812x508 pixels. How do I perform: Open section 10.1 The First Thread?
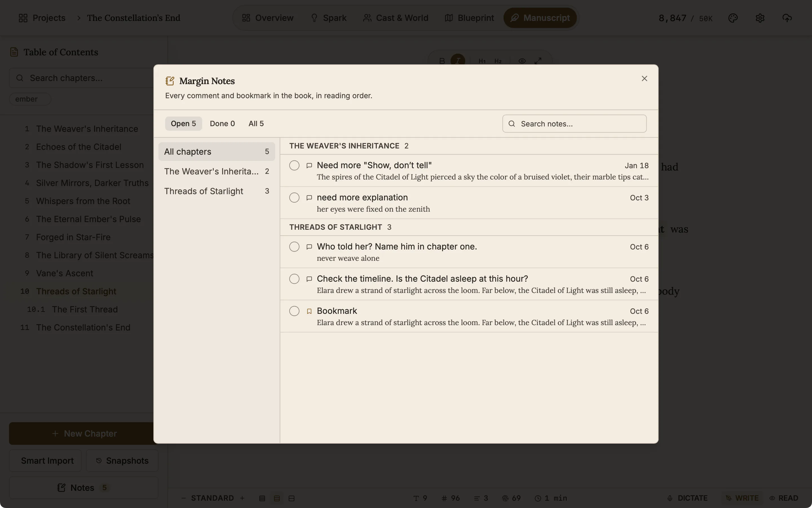pyautogui.click(x=85, y=309)
